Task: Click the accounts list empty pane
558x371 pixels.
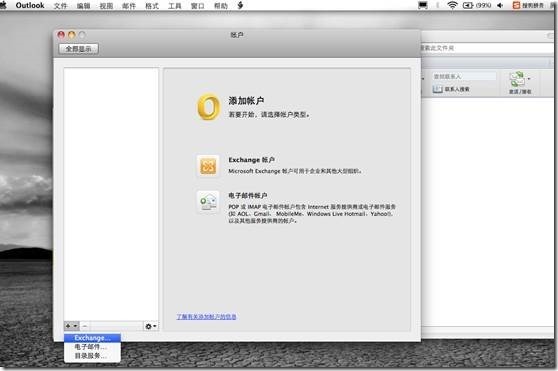Action: (111, 195)
